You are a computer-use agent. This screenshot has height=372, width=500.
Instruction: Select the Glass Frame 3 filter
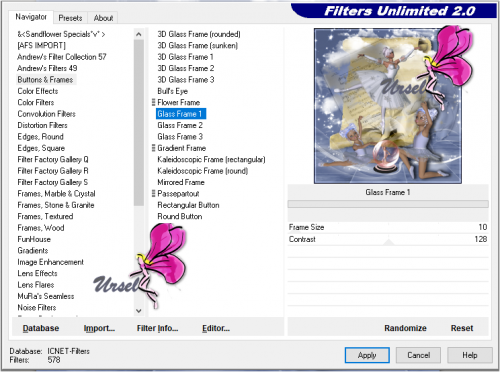pyautogui.click(x=180, y=137)
